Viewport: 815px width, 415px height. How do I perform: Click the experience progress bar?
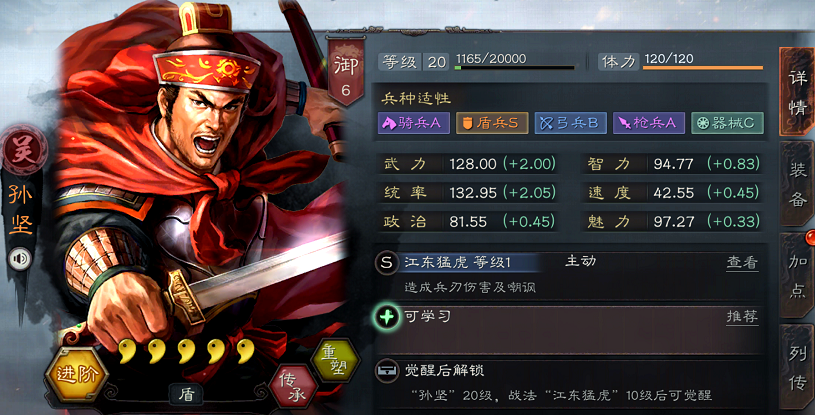click(x=515, y=68)
